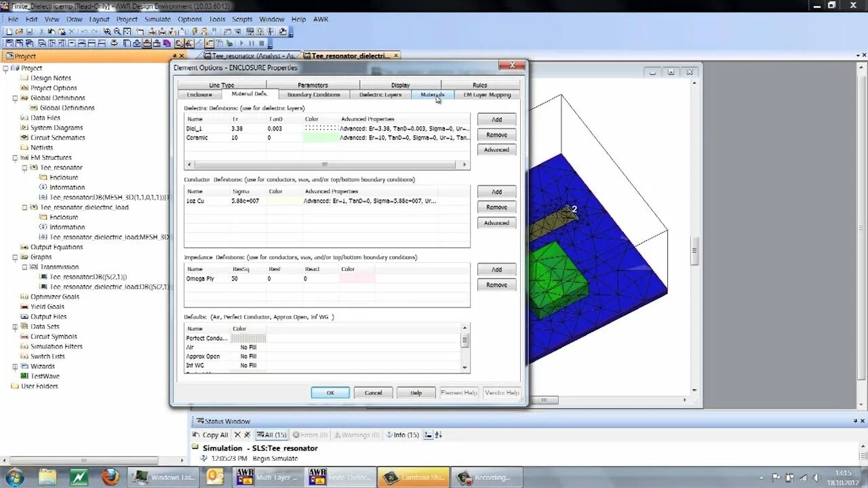This screenshot has width=868, height=488.
Task: Select the Diel_1 dielectric row name
Action: click(x=195, y=128)
